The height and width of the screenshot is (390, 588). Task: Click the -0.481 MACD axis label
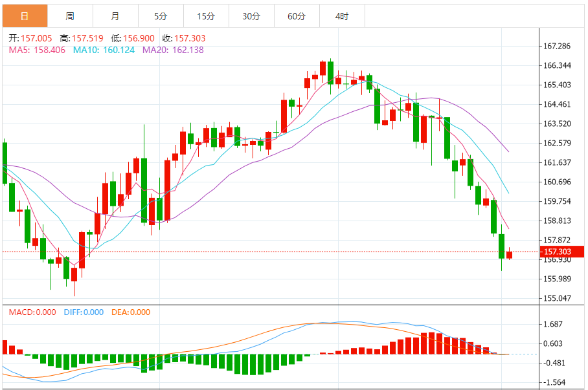(553, 363)
